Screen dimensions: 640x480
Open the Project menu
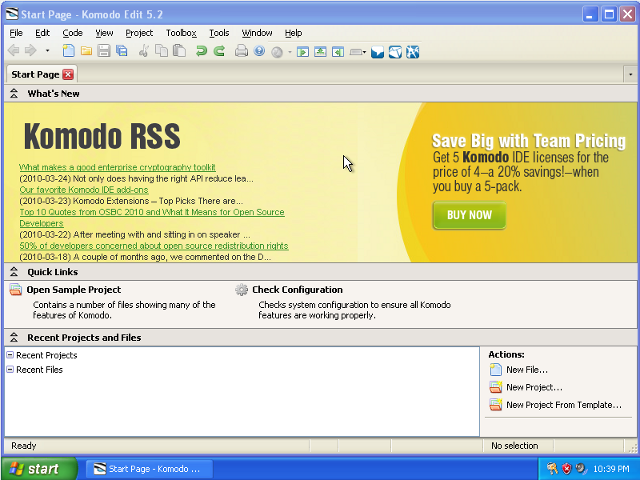tap(139, 33)
